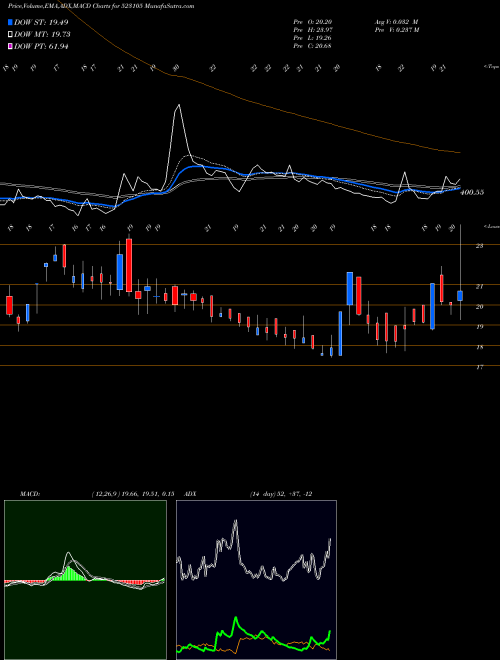Click the 'Pre L: 19.26' value
500x660 pixels.
pyautogui.click(x=313, y=38)
